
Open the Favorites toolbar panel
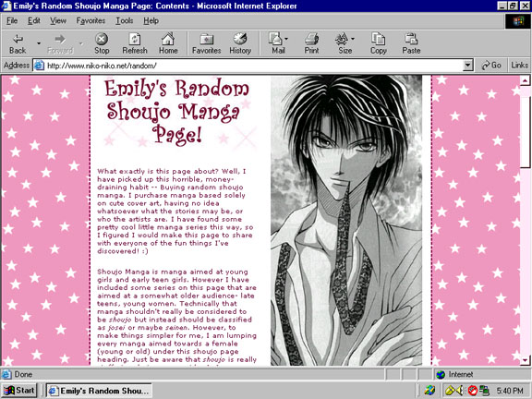point(206,43)
